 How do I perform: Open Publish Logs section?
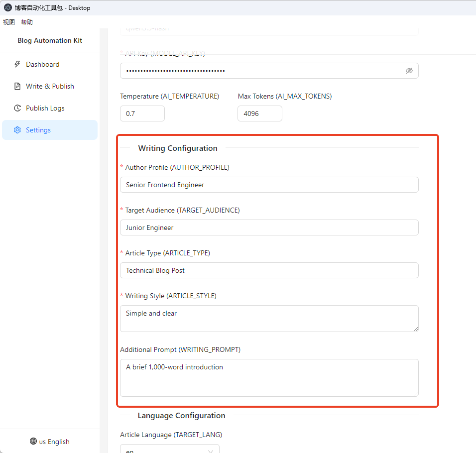[50, 108]
